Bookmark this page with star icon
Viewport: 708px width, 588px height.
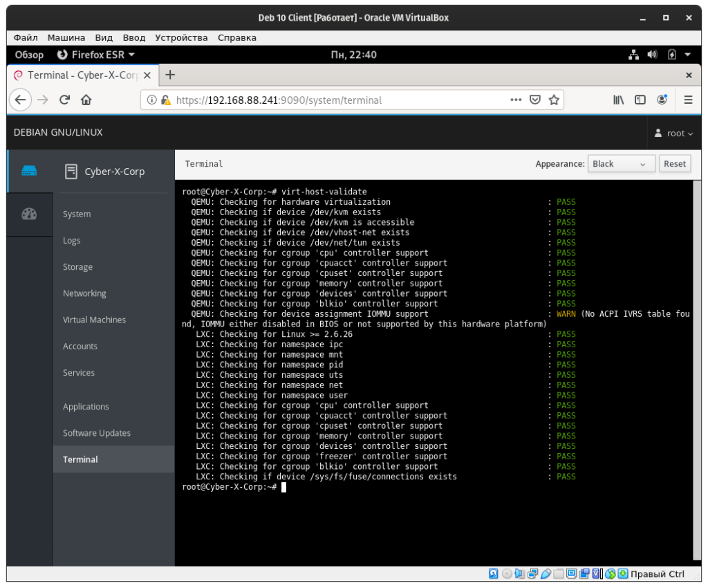click(553, 100)
